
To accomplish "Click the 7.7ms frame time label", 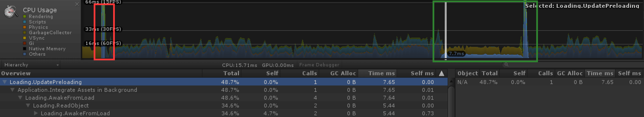I will point(456,53).
